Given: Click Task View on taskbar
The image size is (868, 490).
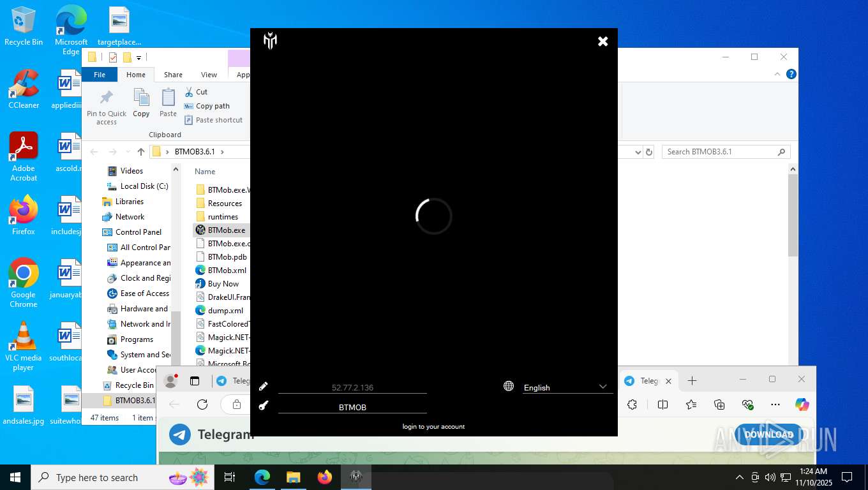Looking at the screenshot, I should coord(230,477).
